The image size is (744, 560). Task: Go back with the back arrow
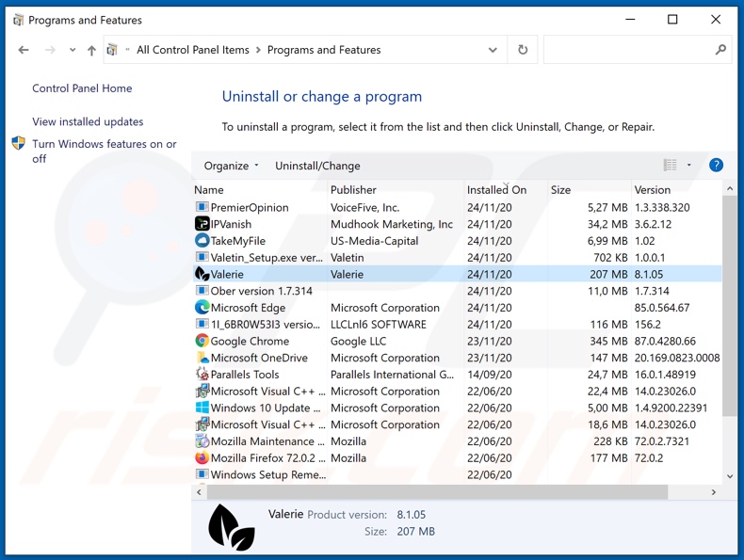point(24,50)
